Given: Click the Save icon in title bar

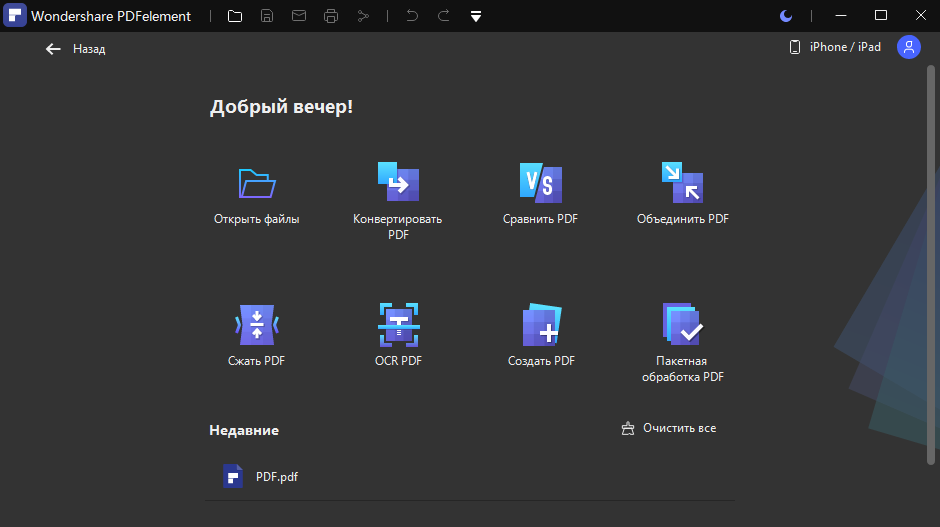Looking at the screenshot, I should (x=267, y=16).
